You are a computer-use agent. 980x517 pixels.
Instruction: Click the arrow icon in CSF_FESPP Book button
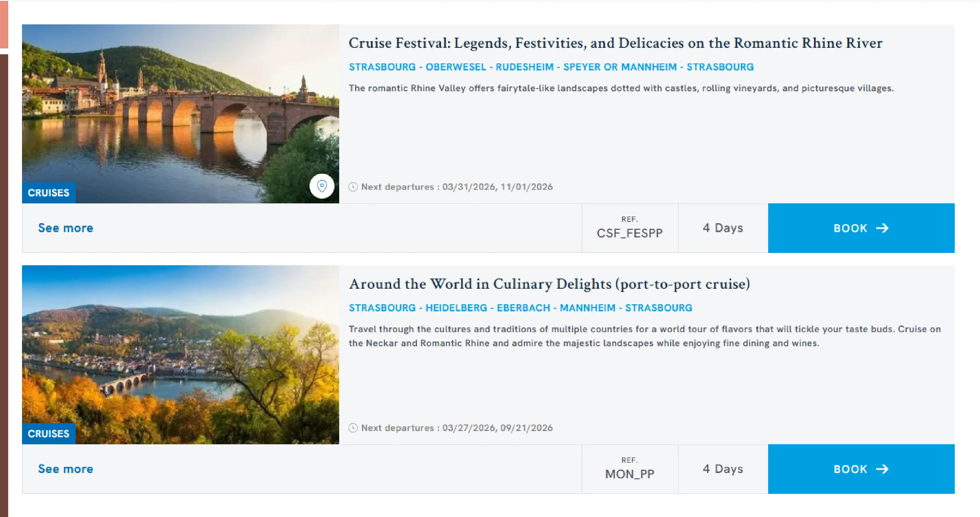(x=882, y=228)
